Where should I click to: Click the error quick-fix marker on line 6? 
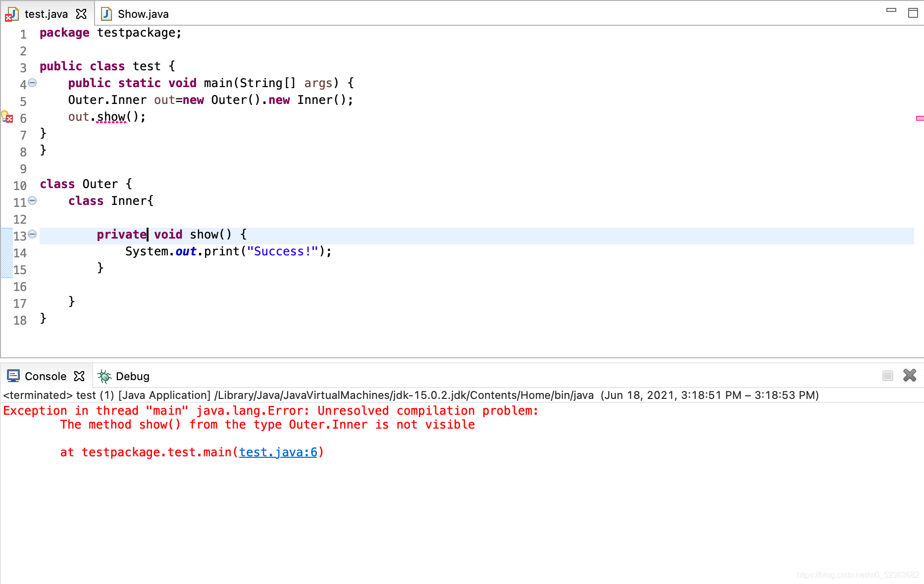[7, 117]
